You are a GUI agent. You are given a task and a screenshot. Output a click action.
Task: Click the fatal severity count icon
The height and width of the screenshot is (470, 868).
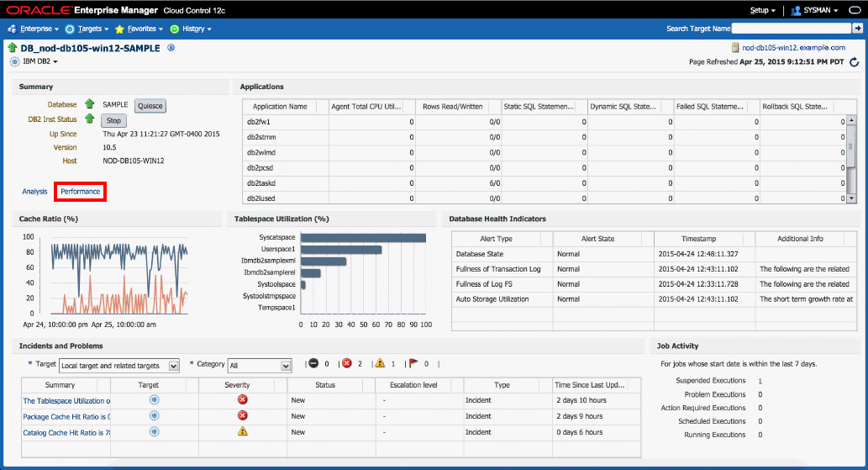pos(313,364)
